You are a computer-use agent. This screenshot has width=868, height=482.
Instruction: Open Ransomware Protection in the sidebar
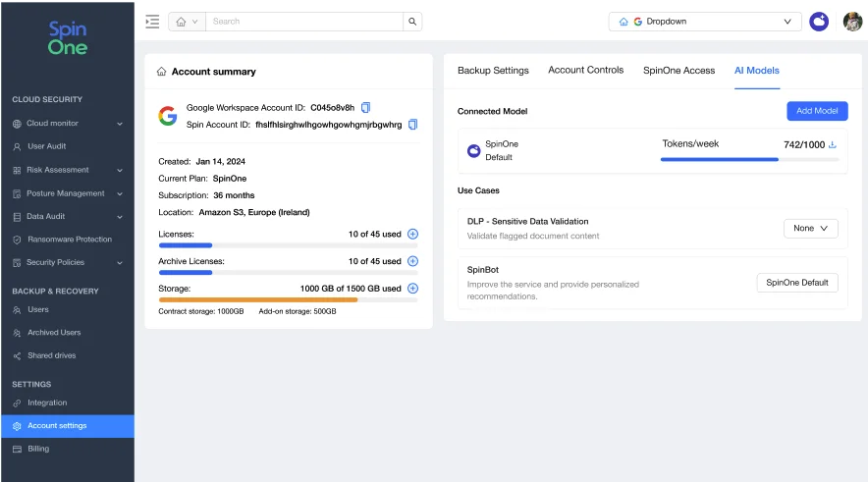68,240
